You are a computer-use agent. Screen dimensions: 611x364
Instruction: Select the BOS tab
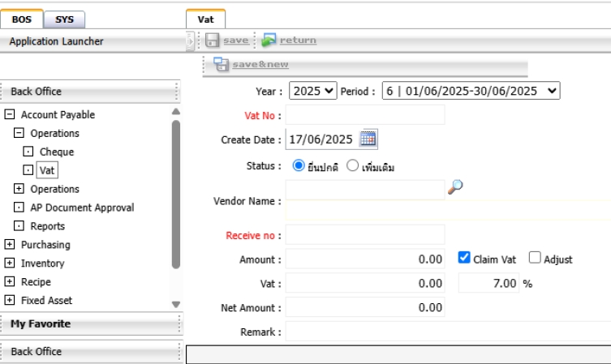point(21,19)
